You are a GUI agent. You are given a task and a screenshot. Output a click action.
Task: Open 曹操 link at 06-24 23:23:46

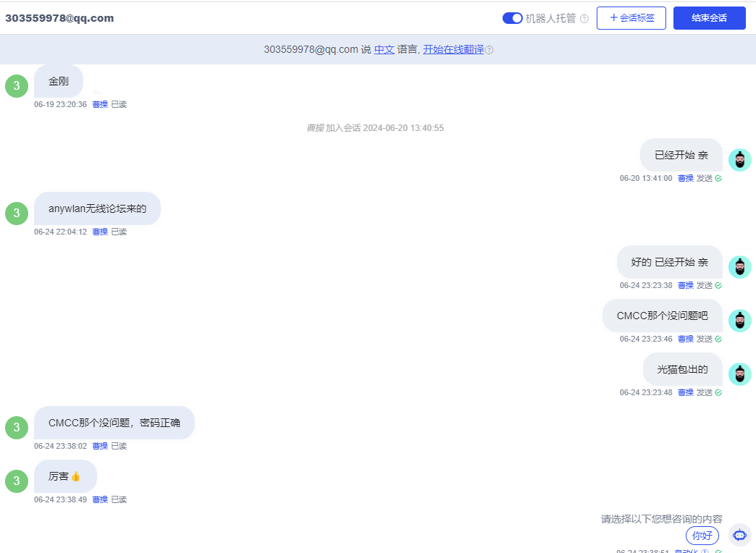tap(686, 339)
